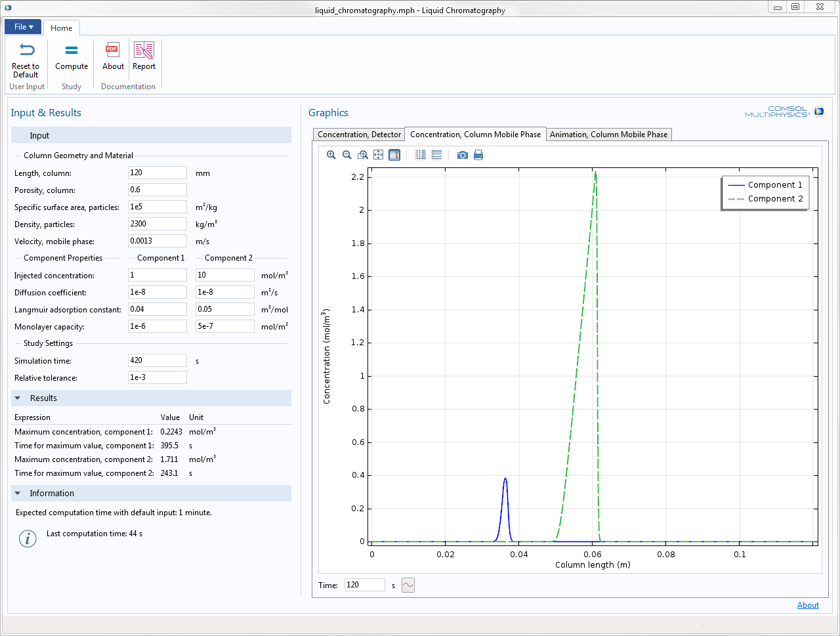
Task: Click the About link at bottom right
Action: pyautogui.click(x=808, y=605)
